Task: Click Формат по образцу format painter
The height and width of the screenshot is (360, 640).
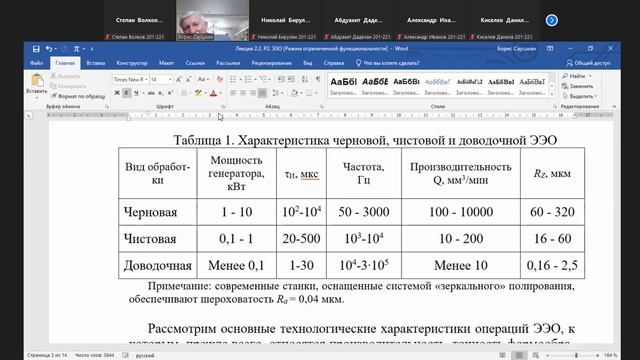Action: (x=78, y=96)
